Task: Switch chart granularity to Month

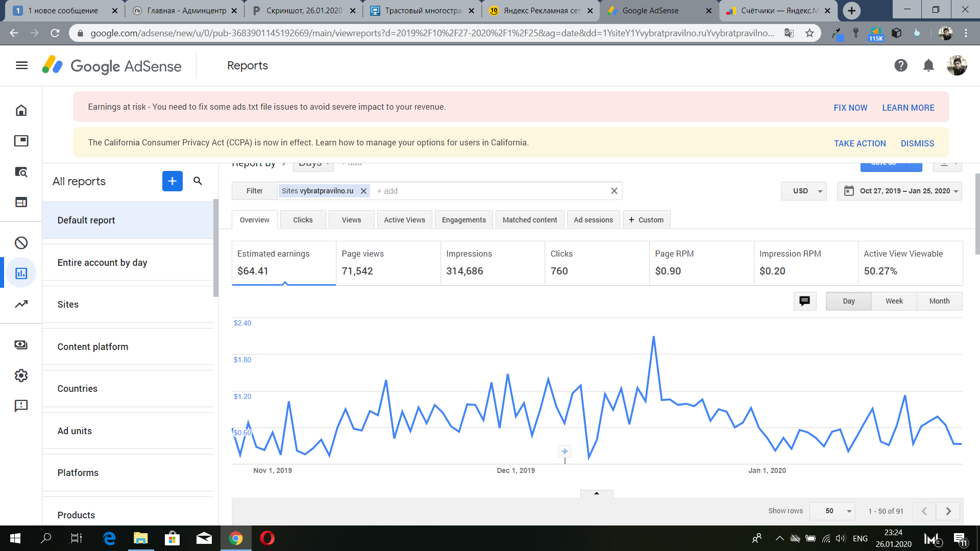Action: tap(939, 301)
